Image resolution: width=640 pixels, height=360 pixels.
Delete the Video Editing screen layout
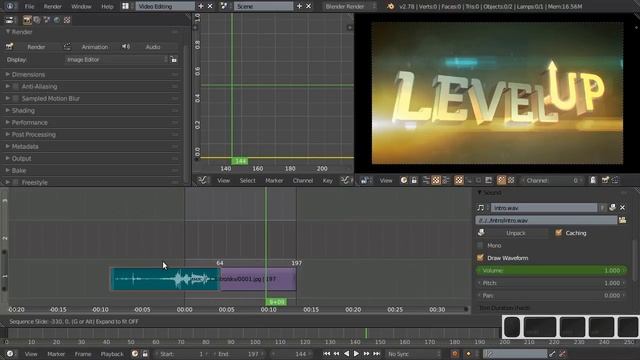tap(210, 6)
